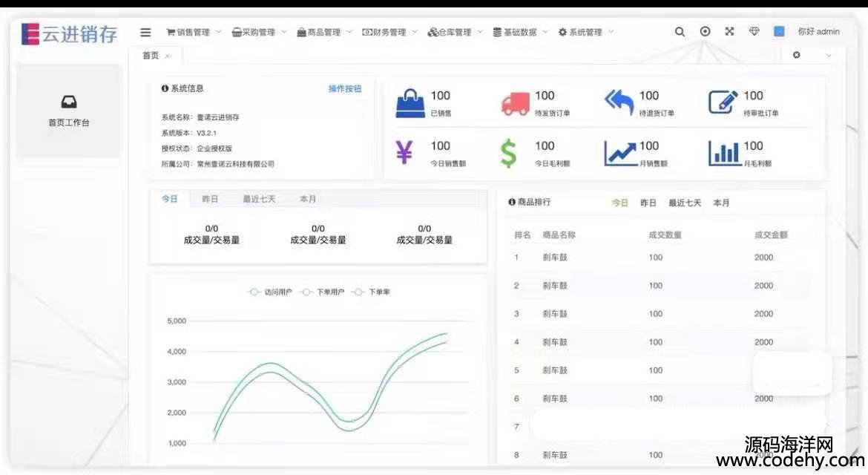This screenshot has height=475, width=868.
Task: Click the bar chart 月毛利额 icon
Action: (x=725, y=154)
